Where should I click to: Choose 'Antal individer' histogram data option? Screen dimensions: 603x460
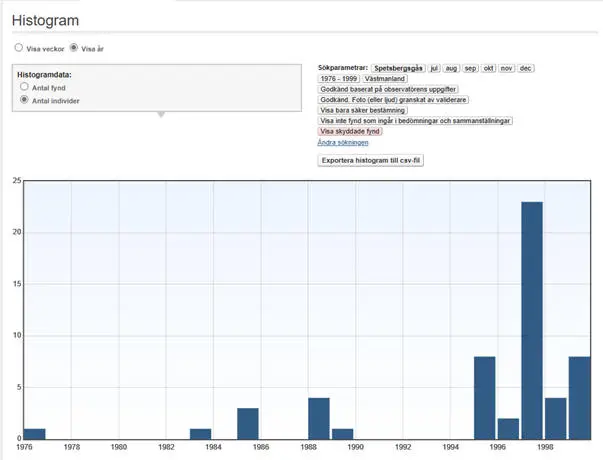pos(25,101)
